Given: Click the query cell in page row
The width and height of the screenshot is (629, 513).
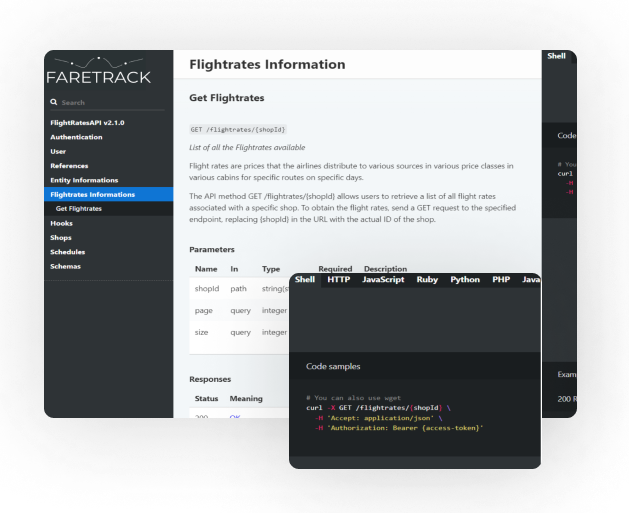Looking at the screenshot, I should click(x=240, y=311).
